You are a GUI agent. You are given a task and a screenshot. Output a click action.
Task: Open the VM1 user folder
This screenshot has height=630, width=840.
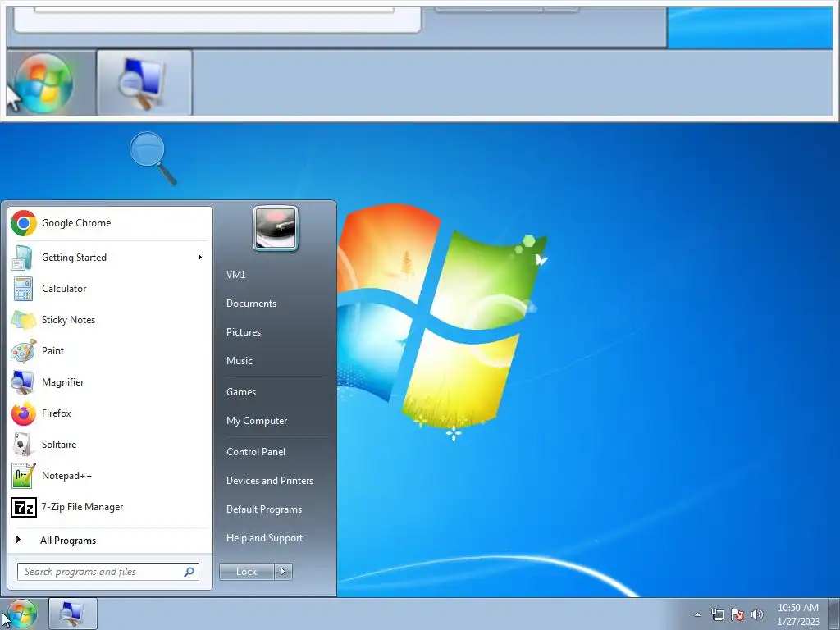click(235, 274)
